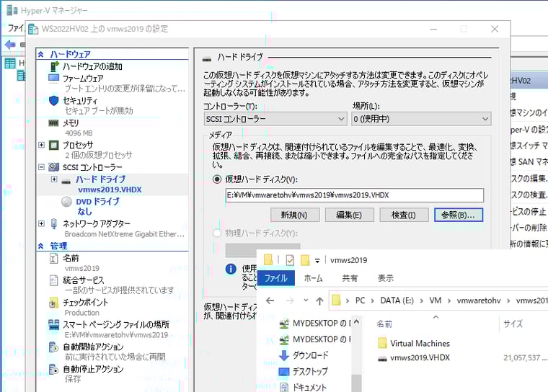Click the blue information icon in Media section
Viewport: 548px width, 392px height.
(x=231, y=269)
